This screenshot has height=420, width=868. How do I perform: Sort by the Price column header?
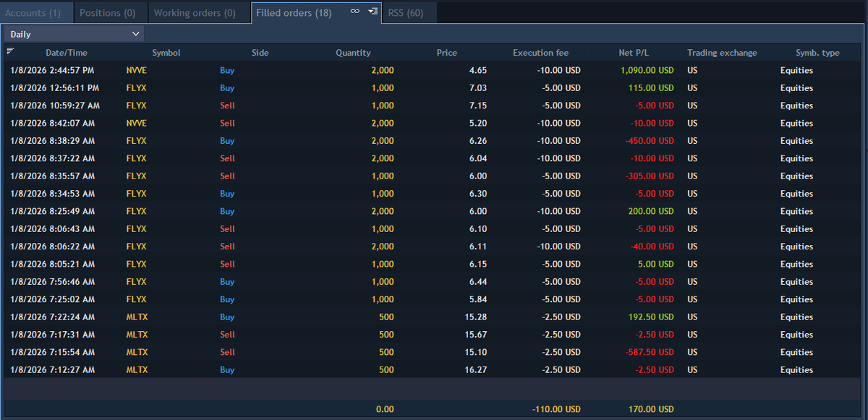click(x=447, y=53)
